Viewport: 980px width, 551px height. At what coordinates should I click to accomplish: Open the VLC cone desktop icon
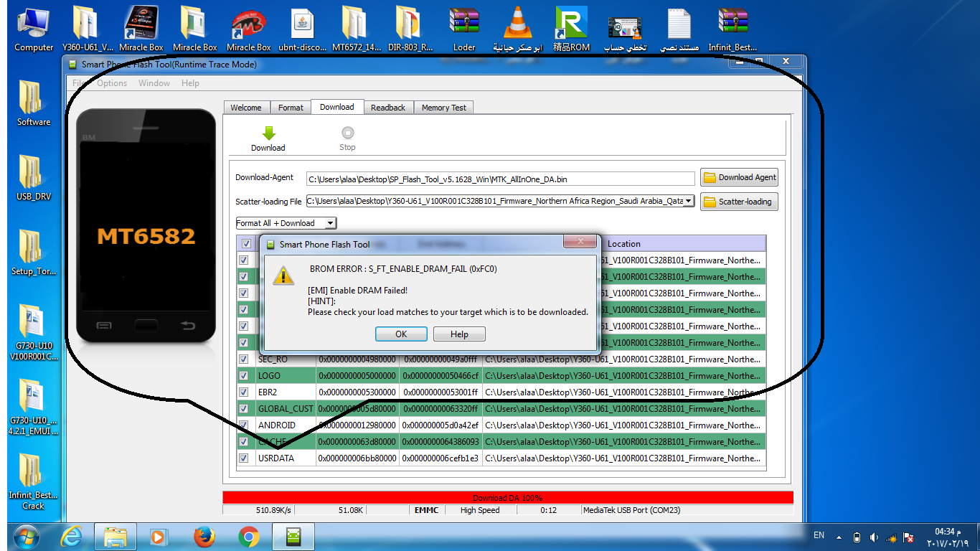tap(518, 29)
